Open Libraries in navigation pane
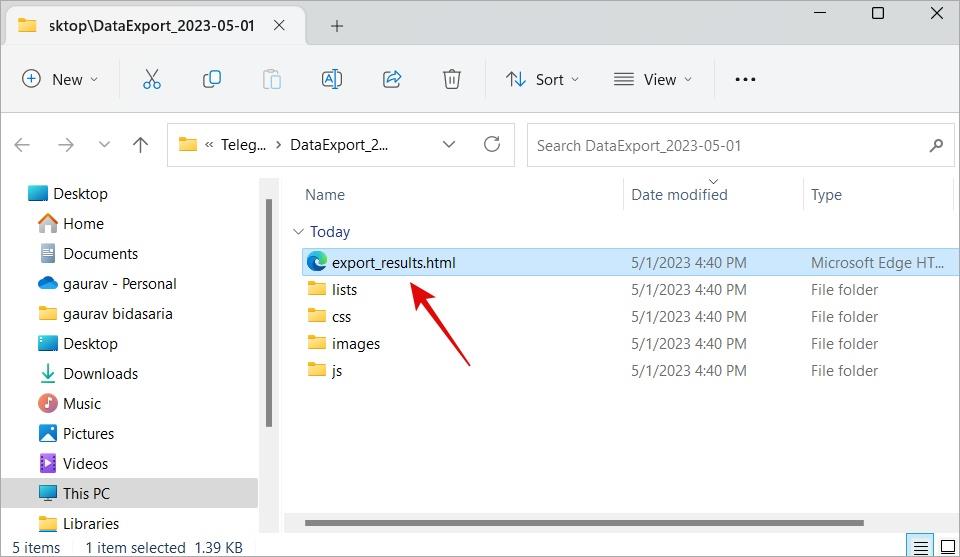Screen dimensions: 960x557 pos(91,523)
